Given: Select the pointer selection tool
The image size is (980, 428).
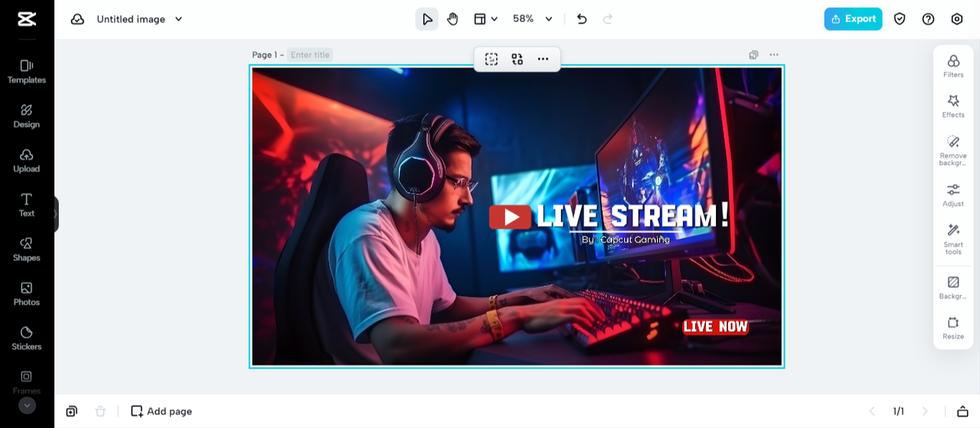Looking at the screenshot, I should click(x=427, y=19).
